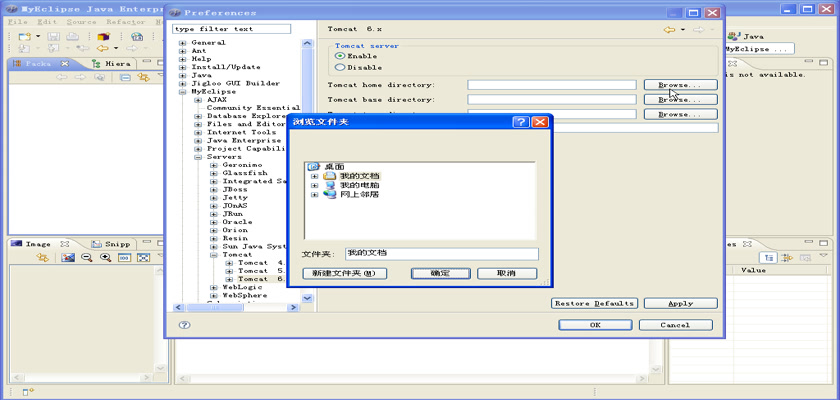Image resolution: width=840 pixels, height=400 pixels.
Task: Click Link with Editor in Image panel
Action: [x=42, y=258]
